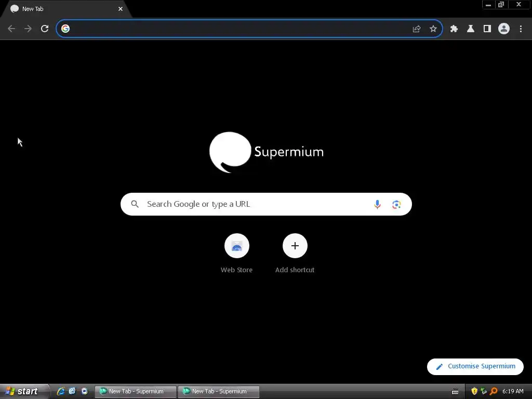Screen dimensions: 532x399
Task: Switch to first New Tab - Supermium taskbar button
Action: [136, 392]
